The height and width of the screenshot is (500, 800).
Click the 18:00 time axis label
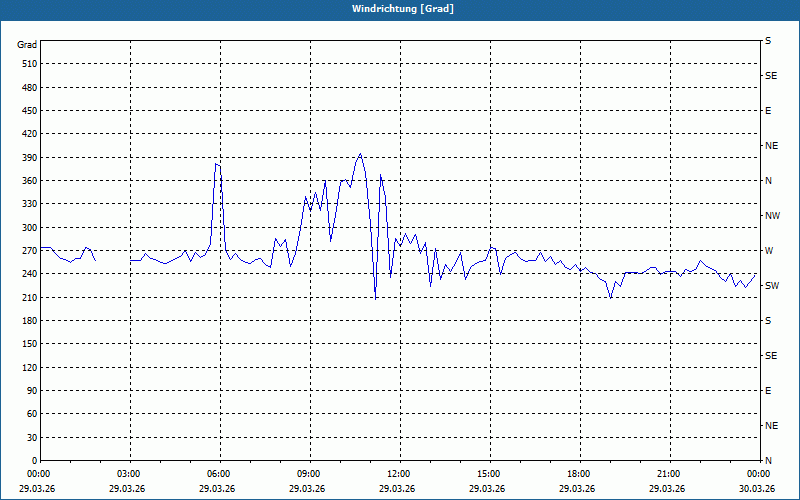579,473
